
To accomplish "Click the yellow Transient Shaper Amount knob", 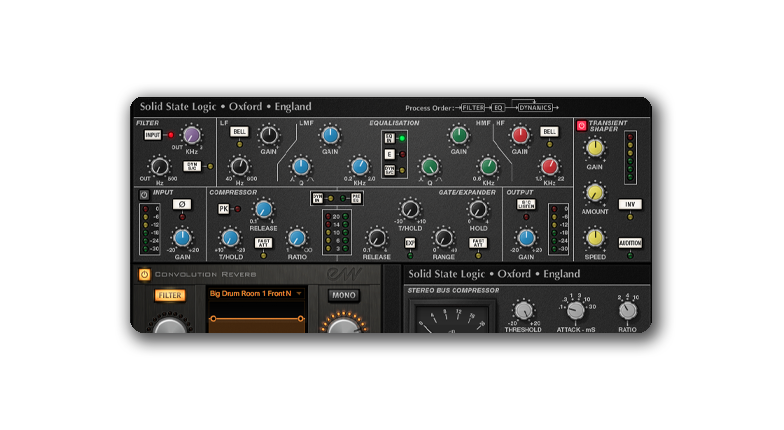I will (x=595, y=193).
